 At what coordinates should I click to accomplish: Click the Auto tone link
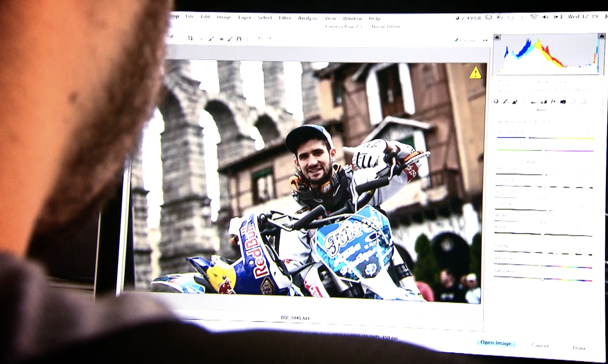[532, 162]
